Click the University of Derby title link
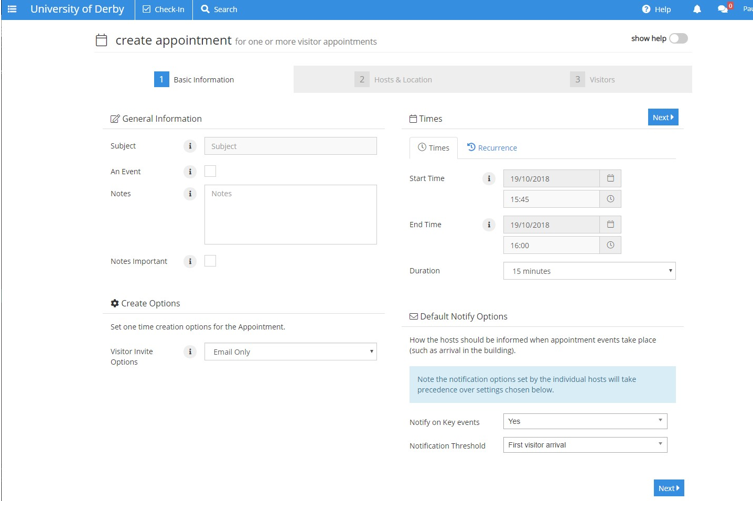The image size is (756, 516). (77, 9)
